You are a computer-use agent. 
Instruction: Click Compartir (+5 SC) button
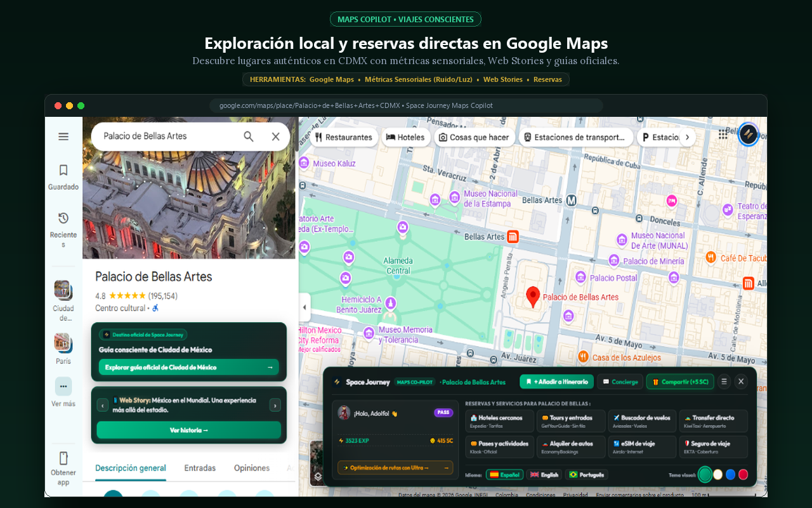[x=680, y=382]
